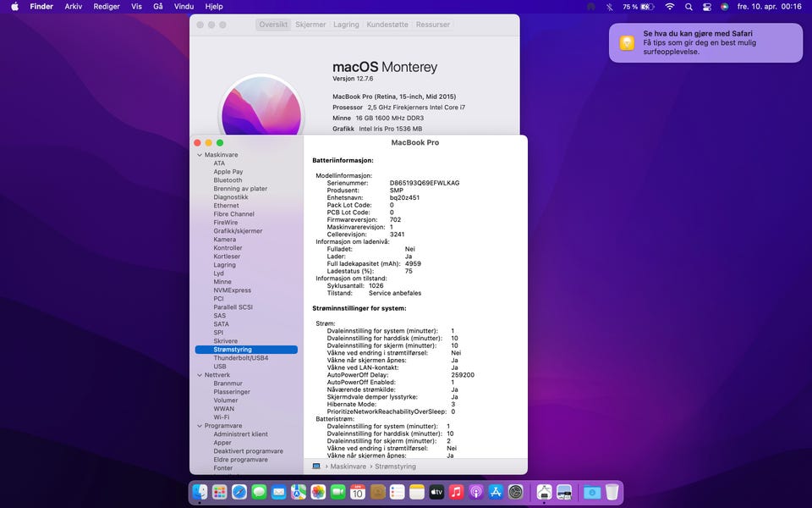Screen dimensions: 812x508
Task: Select Strømstyring in the sidebar
Action: [x=246, y=350]
